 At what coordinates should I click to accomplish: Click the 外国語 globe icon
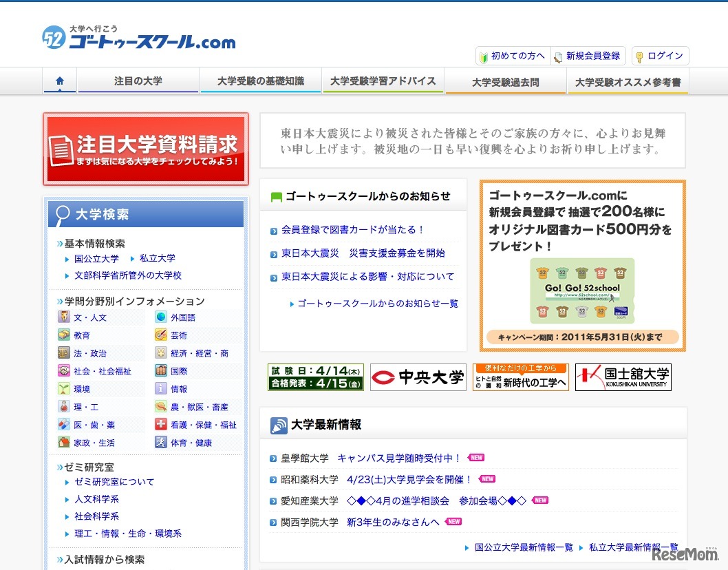(x=160, y=317)
